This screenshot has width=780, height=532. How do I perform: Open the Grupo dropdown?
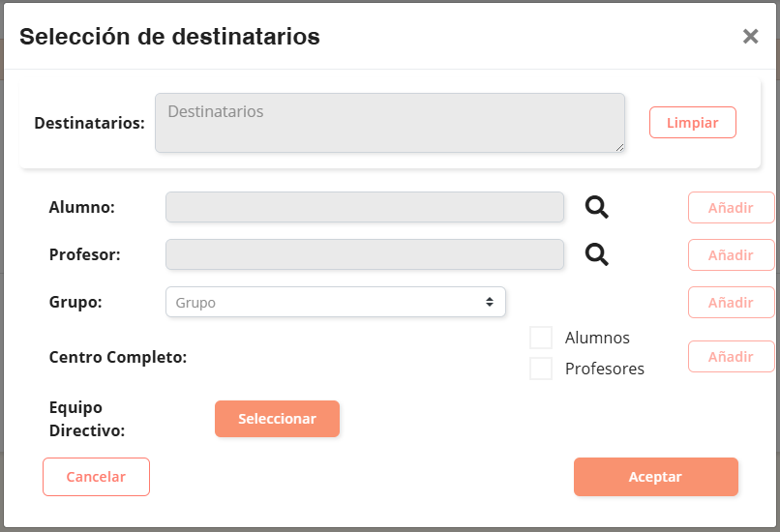coord(335,302)
